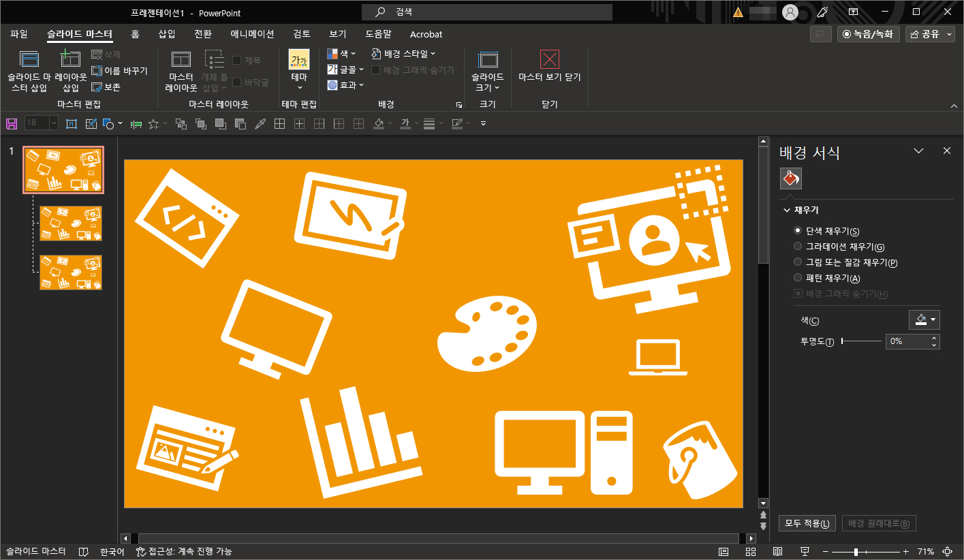The width and height of the screenshot is (964, 560).
Task: Click fill tab paint bucket icon in 배경 서식
Action: 791,178
